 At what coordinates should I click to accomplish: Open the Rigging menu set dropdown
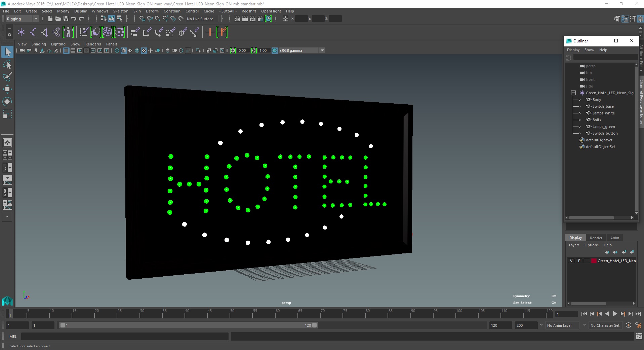tap(22, 19)
